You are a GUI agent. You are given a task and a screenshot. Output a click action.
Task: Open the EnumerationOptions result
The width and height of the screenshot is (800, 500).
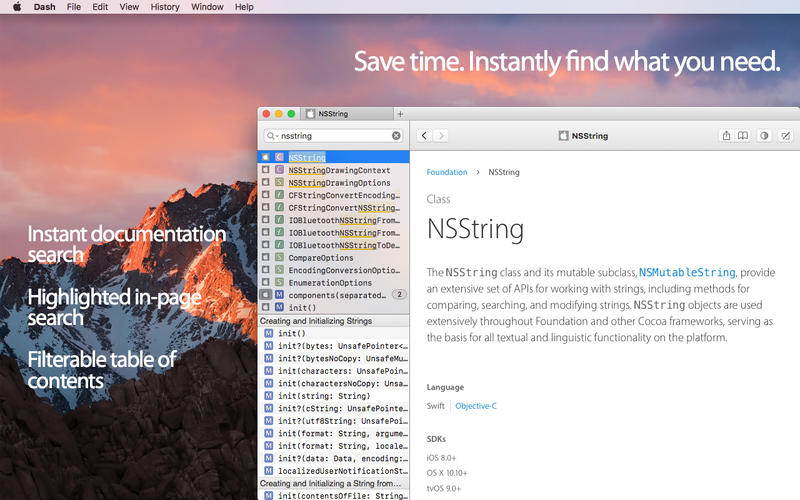(334, 283)
